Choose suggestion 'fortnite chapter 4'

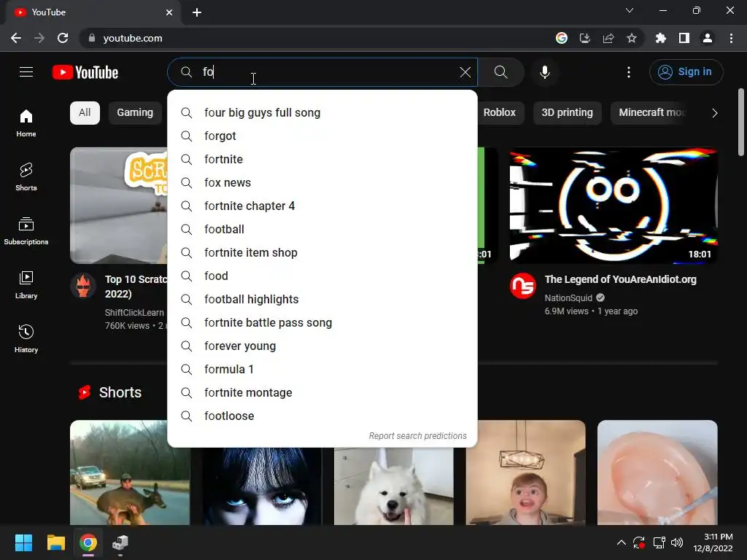click(322, 206)
